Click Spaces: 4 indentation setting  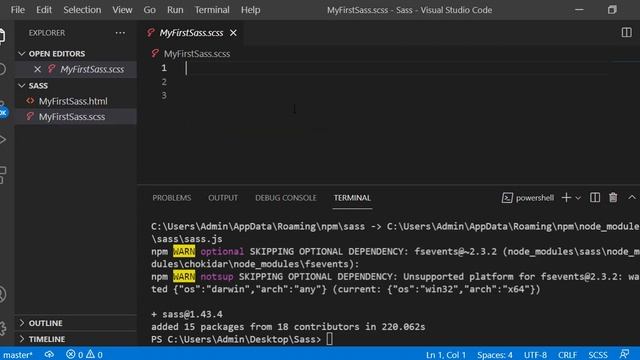pos(495,354)
